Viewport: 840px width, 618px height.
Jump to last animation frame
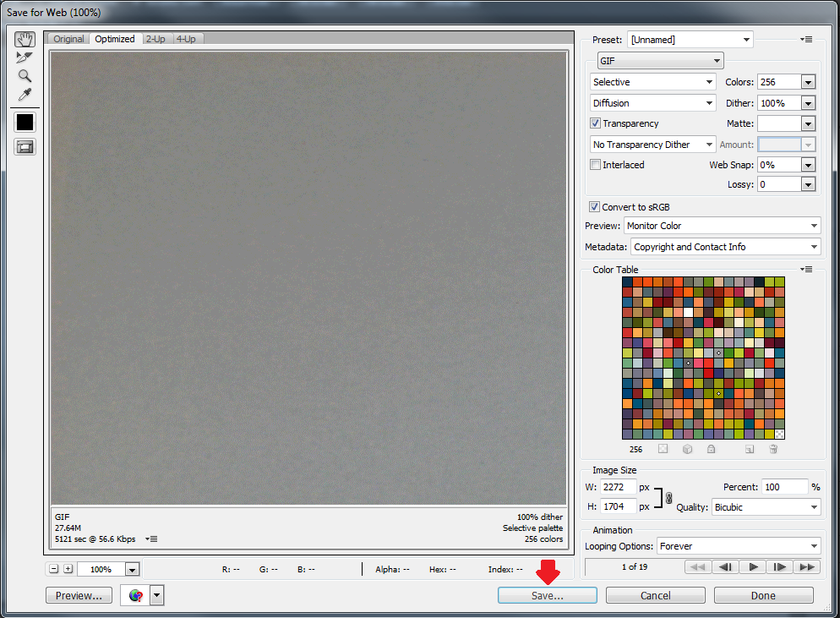pos(807,566)
